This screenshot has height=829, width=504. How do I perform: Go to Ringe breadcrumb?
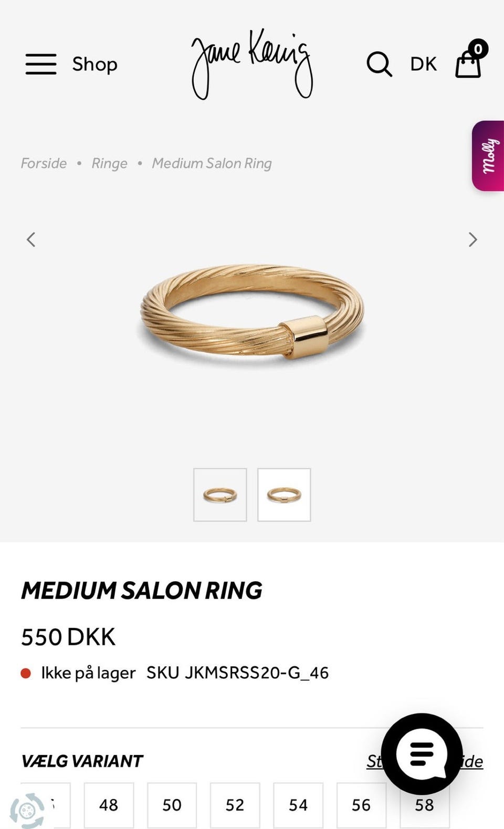109,163
